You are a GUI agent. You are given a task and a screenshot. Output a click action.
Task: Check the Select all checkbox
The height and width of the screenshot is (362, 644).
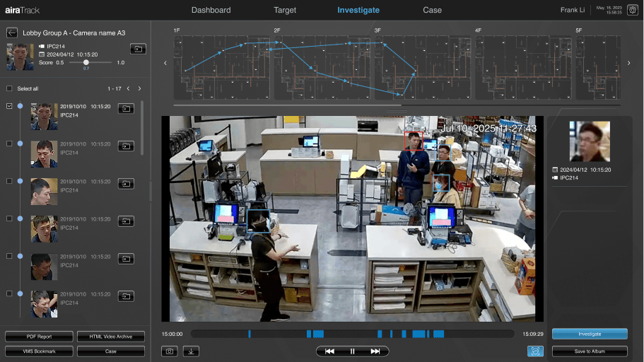9,89
